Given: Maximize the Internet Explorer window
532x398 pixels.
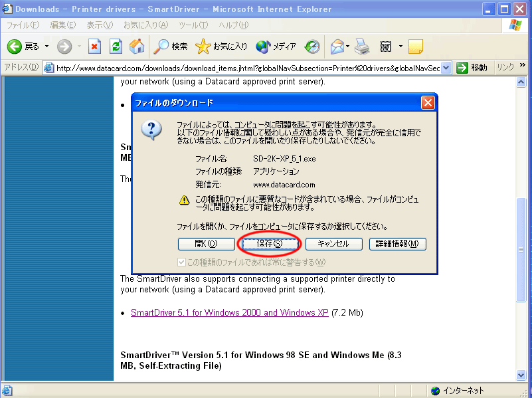Looking at the screenshot, I should point(504,9).
